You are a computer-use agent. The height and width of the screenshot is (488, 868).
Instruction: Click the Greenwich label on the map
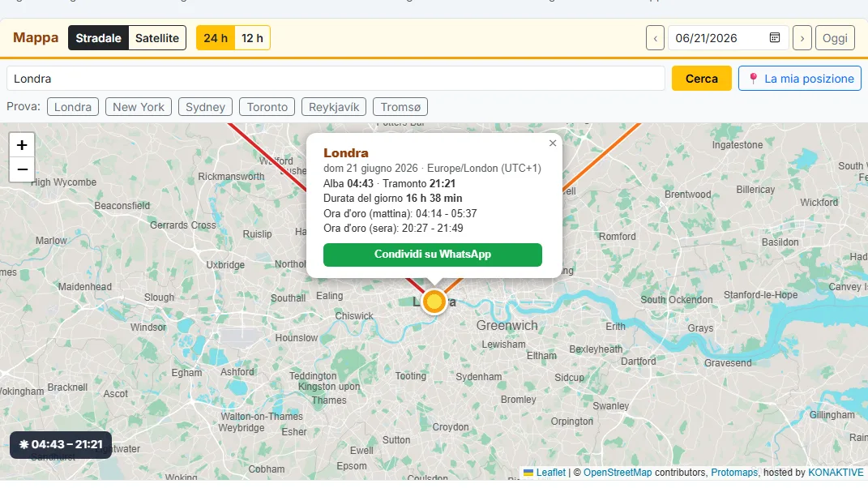click(507, 326)
